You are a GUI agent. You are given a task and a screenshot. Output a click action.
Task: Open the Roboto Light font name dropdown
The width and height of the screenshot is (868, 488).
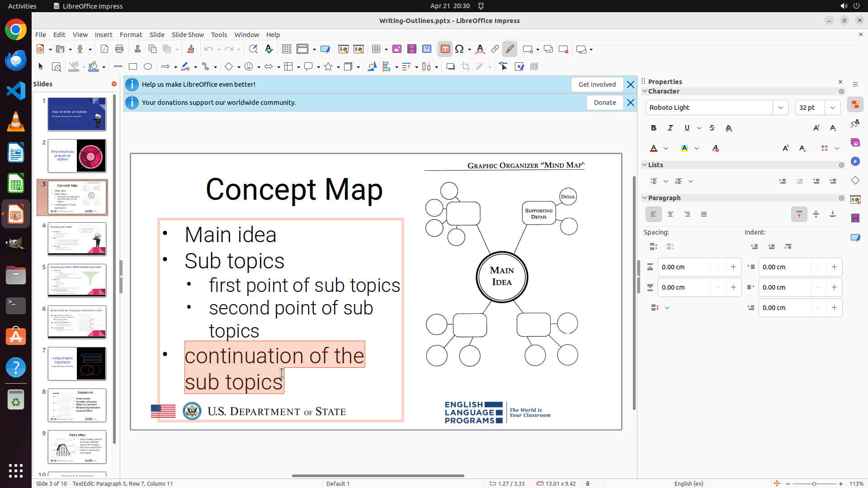pos(781,108)
